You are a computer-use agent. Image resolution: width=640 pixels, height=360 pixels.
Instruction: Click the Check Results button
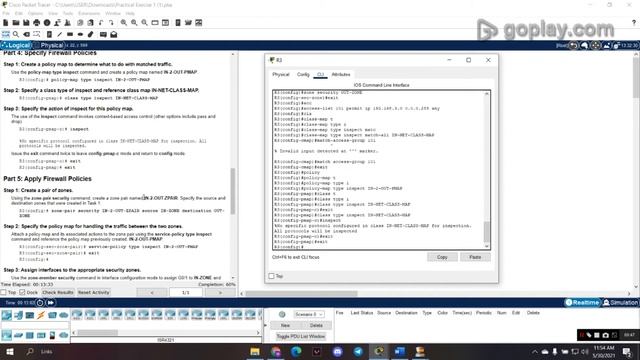click(58, 292)
